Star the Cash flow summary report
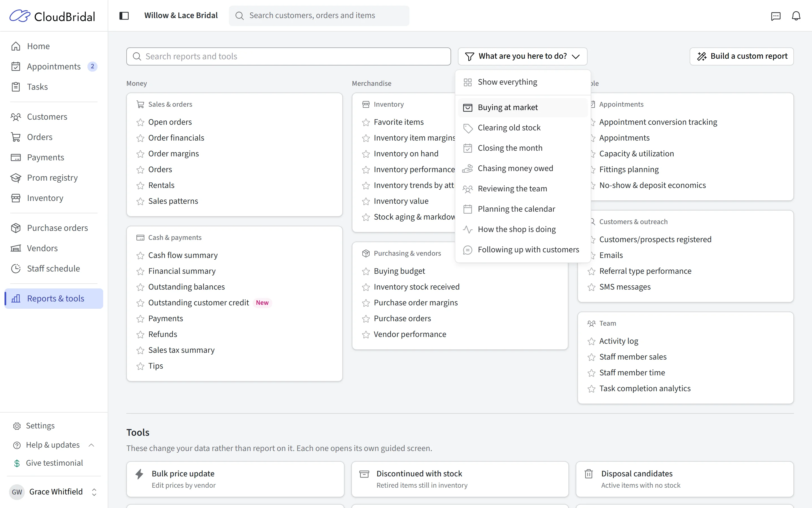This screenshot has width=812, height=508. click(140, 256)
